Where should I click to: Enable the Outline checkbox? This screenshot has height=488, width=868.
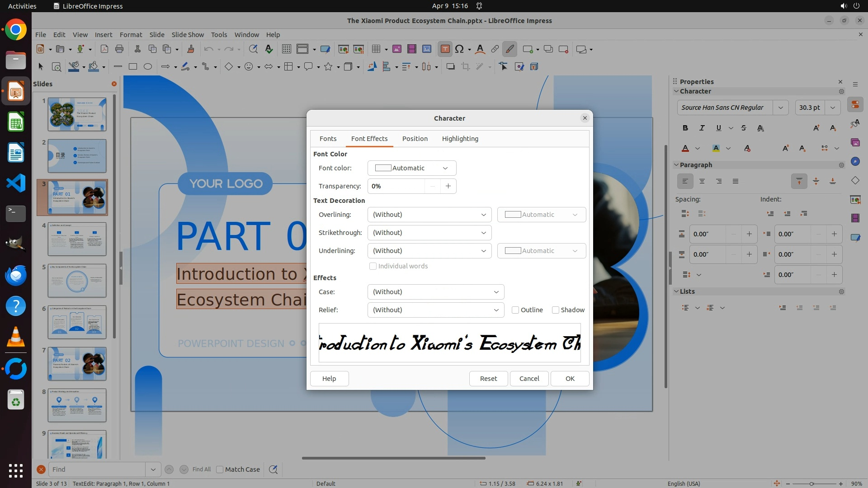(515, 310)
